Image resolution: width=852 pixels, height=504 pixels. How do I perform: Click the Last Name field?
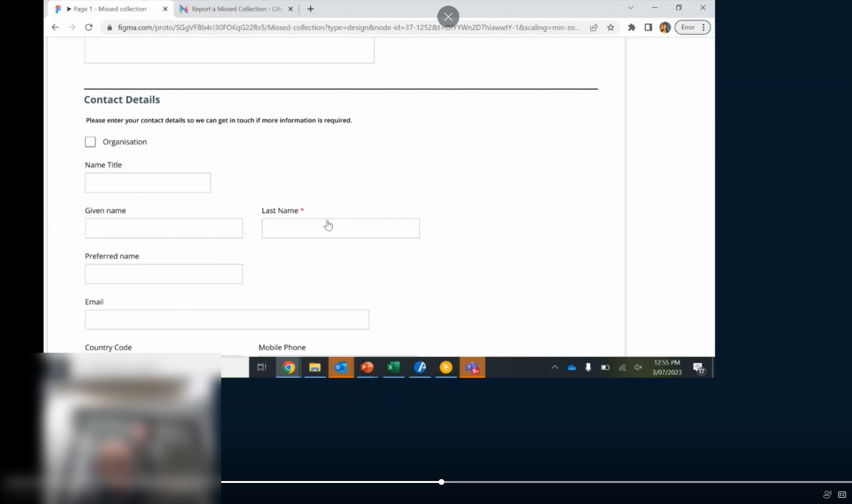[x=341, y=229]
